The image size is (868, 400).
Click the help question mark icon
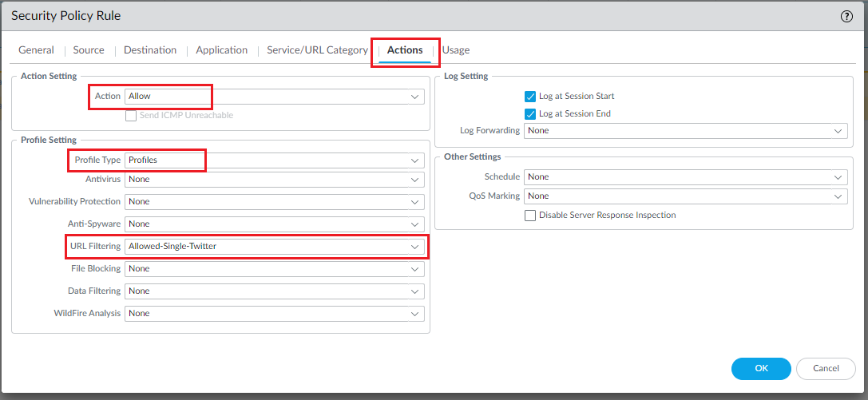tap(846, 16)
